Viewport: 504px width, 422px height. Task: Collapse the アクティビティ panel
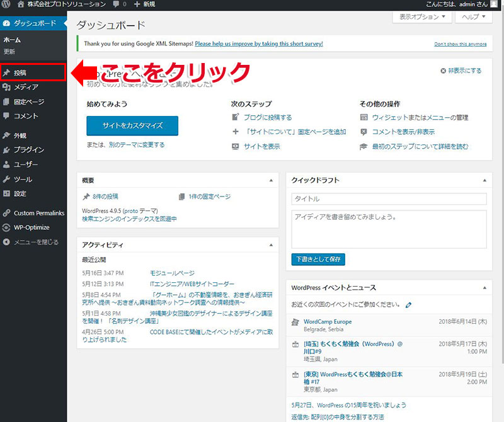click(x=271, y=245)
